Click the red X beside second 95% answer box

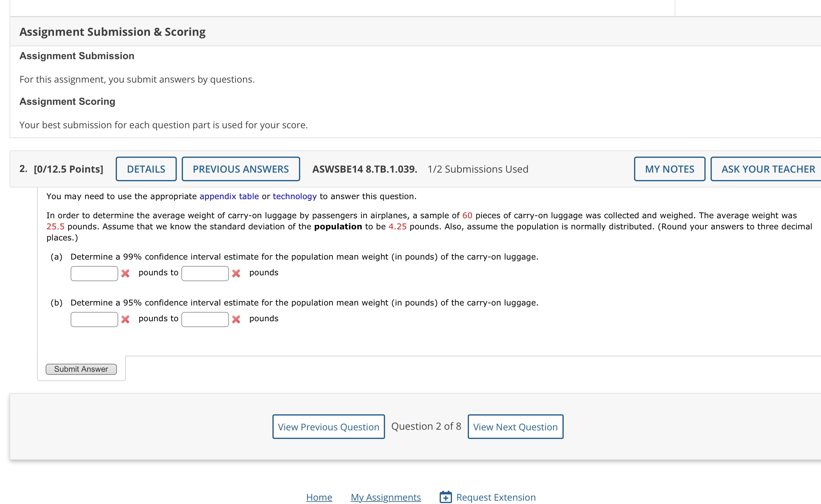click(x=236, y=319)
